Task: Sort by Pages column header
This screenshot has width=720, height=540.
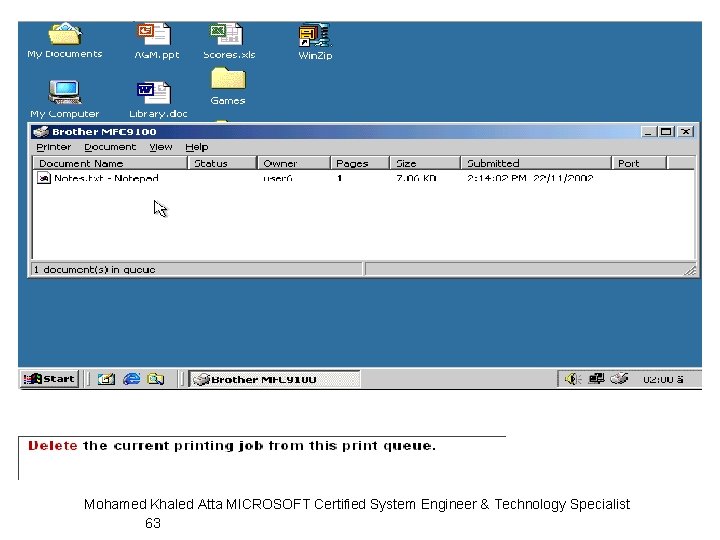Action: click(x=360, y=163)
